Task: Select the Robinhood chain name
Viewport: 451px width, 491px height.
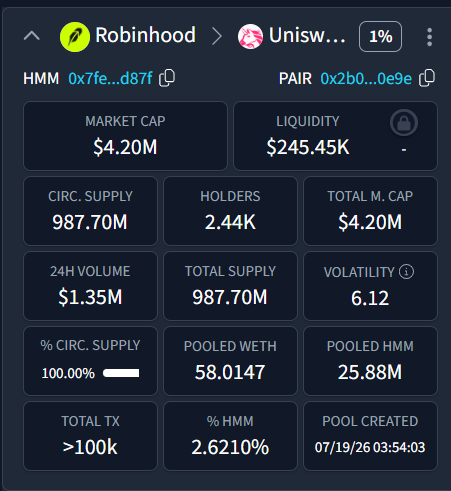Action: (x=145, y=35)
